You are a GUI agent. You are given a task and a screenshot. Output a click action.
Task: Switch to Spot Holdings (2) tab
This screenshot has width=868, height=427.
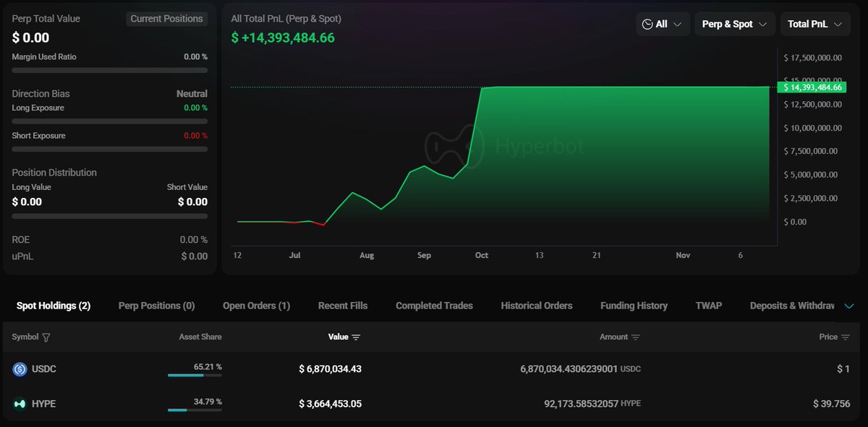click(54, 306)
